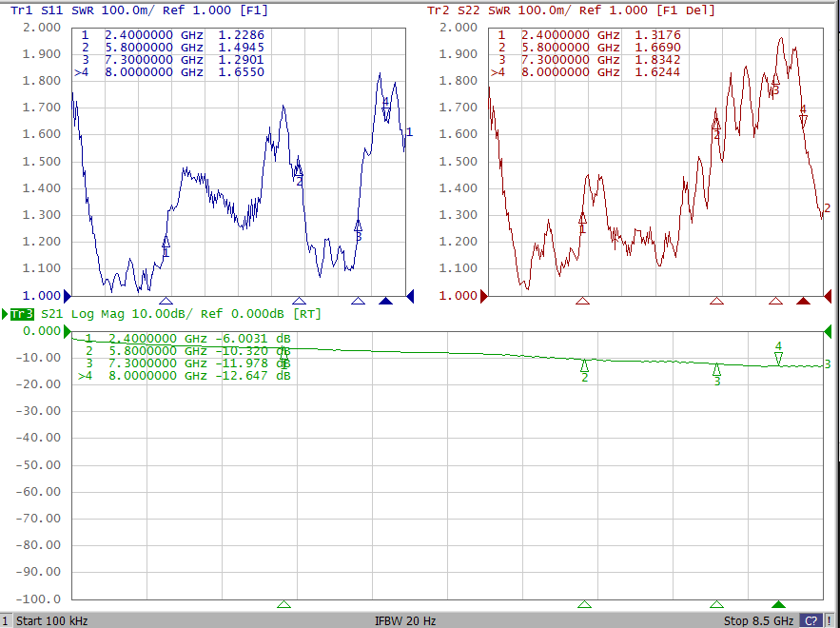Click the green reference arrow at right of Tr3
This screenshot has width=840, height=628.
pyautogui.click(x=828, y=331)
